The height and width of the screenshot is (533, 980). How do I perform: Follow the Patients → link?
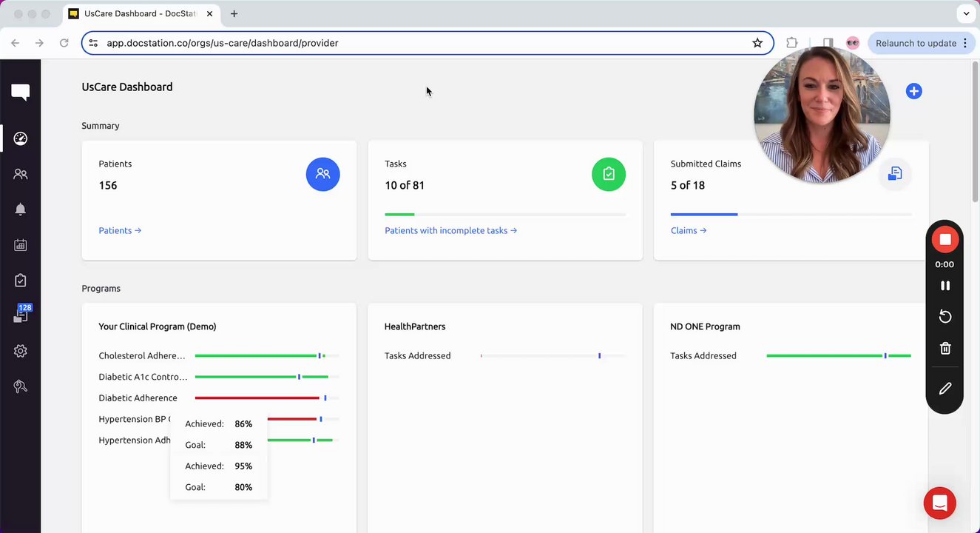(x=120, y=230)
